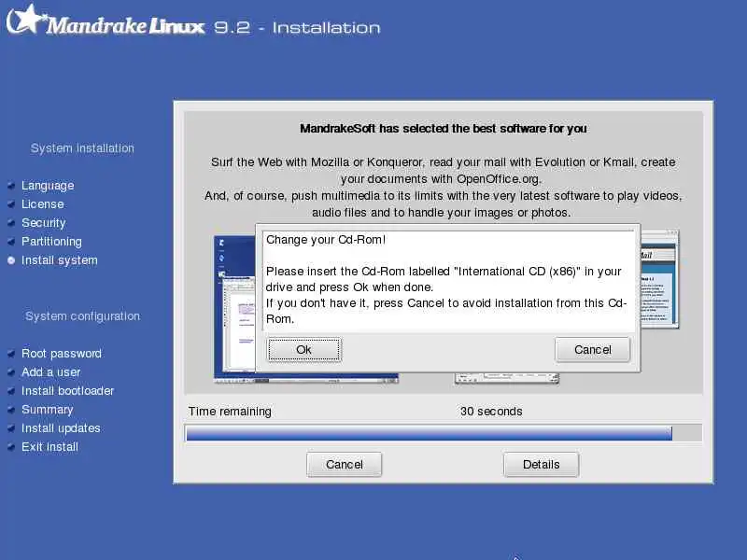Click the bullet icon beside Summary
This screenshot has height=560, width=747.
point(11,410)
